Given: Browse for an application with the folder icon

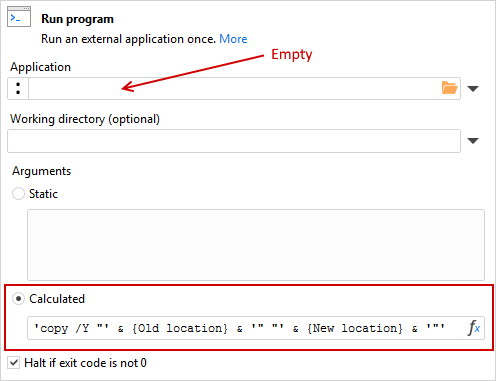Looking at the screenshot, I should tap(449, 88).
